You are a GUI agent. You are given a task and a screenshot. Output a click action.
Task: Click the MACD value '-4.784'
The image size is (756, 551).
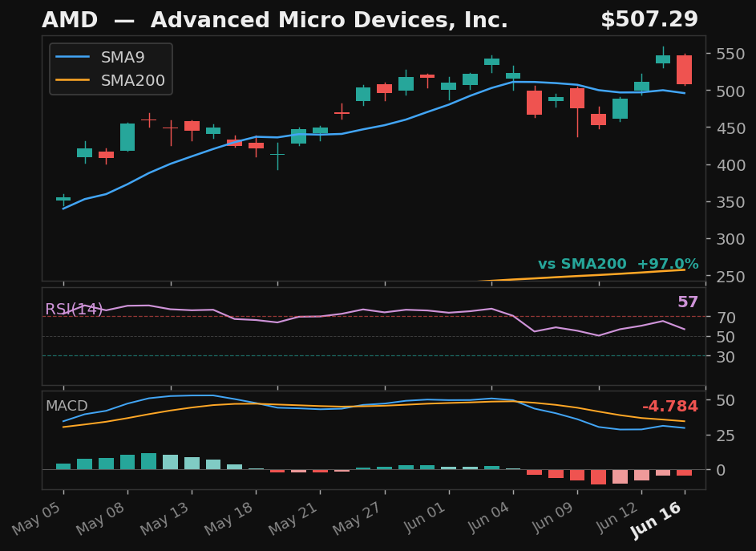(x=669, y=407)
